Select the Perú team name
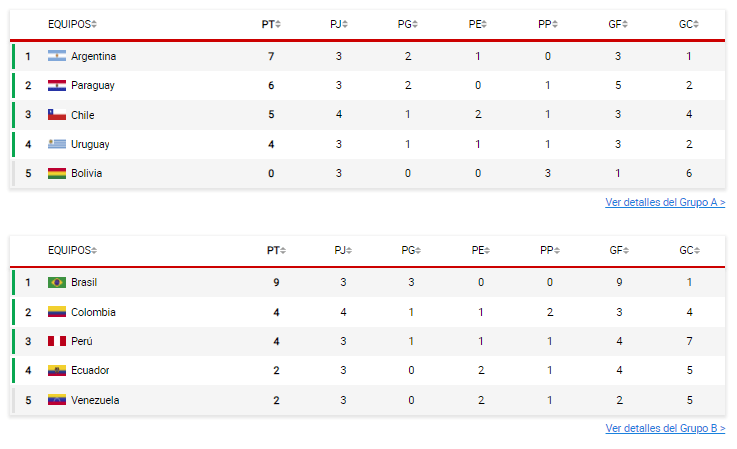737x449 pixels. point(82,342)
